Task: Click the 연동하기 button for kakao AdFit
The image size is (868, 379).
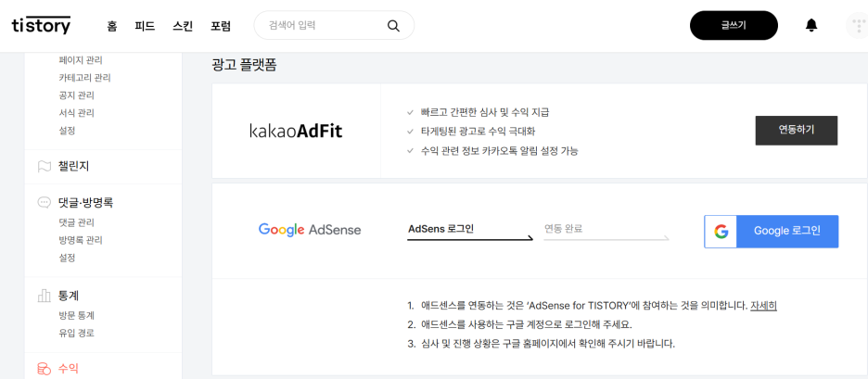Action: [796, 131]
